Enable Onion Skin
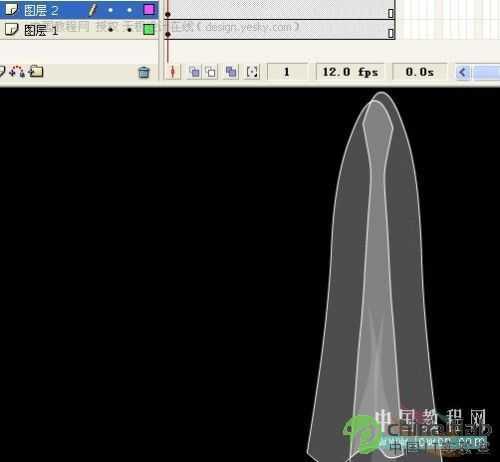 194,72
